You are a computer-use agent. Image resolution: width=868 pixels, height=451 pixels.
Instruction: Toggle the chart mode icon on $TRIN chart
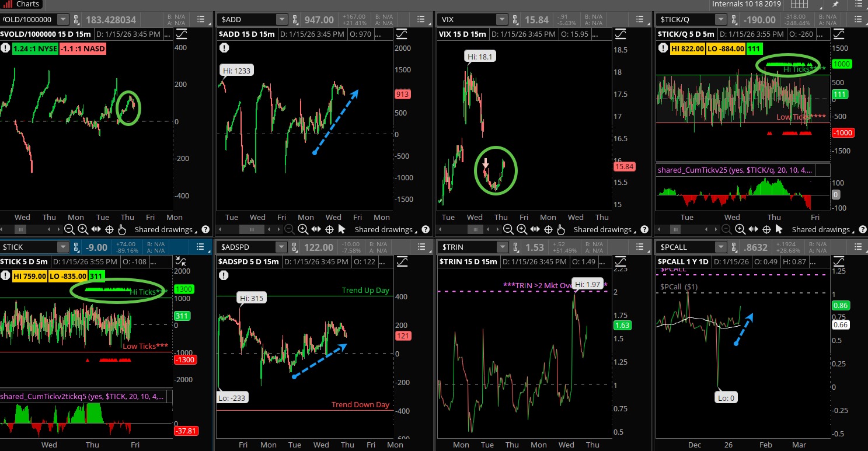619,261
